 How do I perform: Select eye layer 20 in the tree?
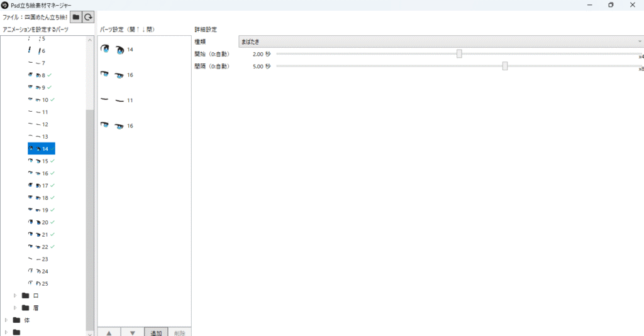pos(40,222)
